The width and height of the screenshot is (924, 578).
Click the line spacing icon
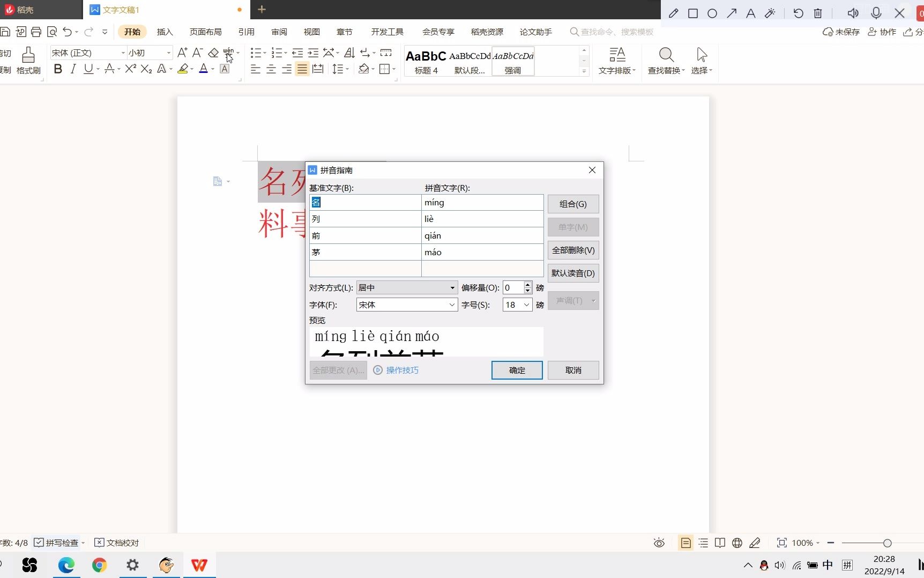338,69
